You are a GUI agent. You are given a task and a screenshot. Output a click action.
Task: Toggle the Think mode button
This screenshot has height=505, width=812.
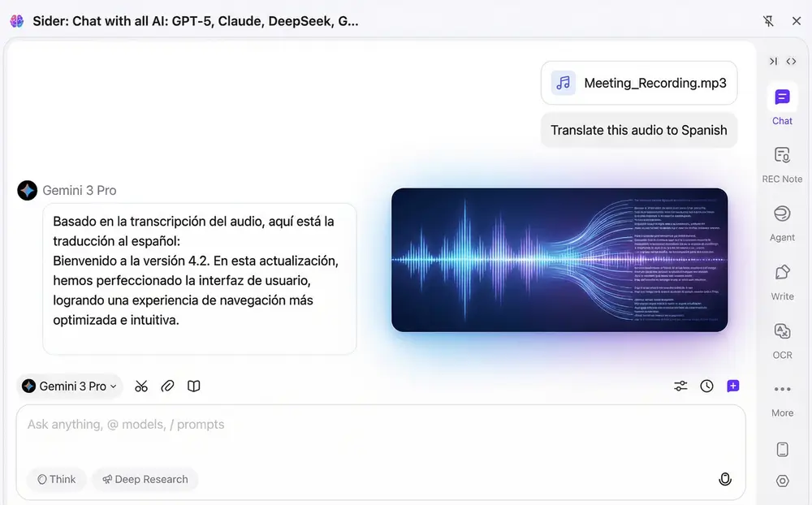57,479
